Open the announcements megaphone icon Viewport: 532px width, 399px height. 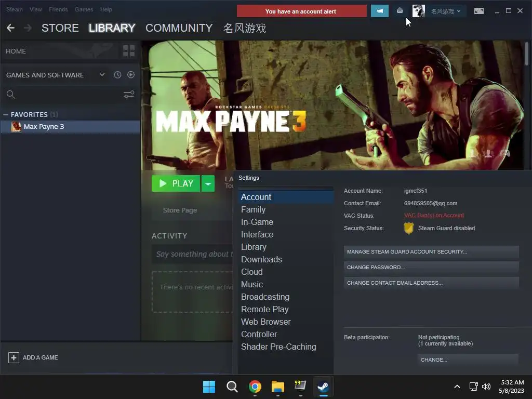tap(380, 11)
